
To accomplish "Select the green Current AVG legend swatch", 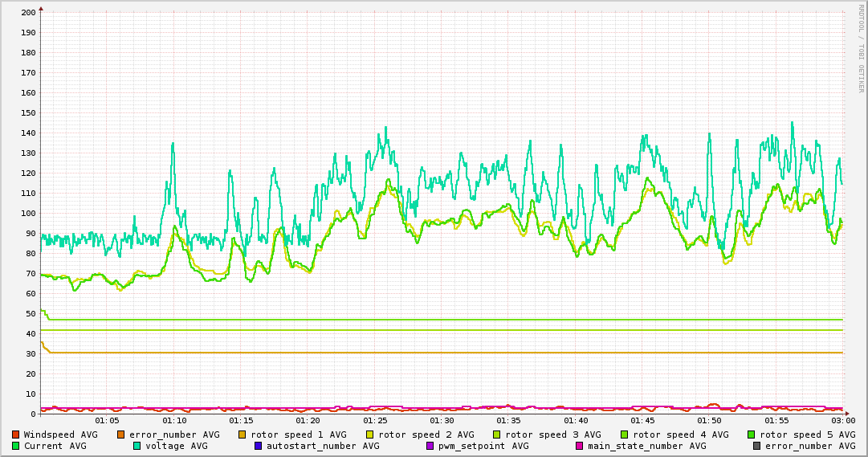I will (x=15, y=446).
